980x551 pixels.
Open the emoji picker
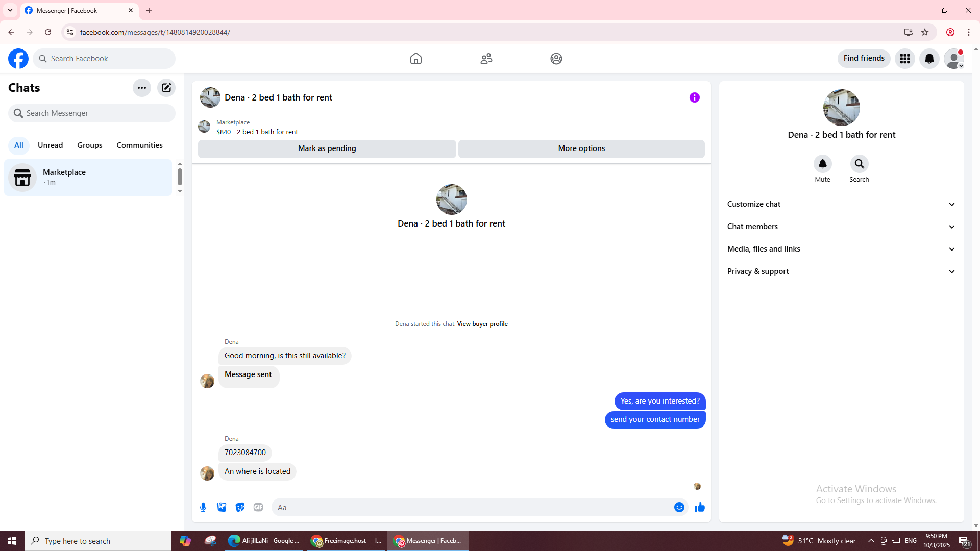pyautogui.click(x=679, y=507)
